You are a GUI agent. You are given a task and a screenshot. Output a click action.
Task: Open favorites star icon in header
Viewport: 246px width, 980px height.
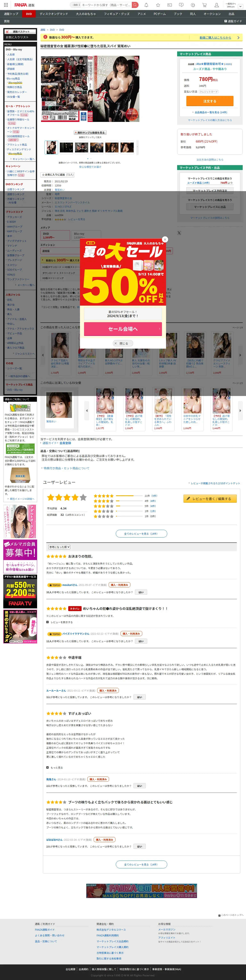[x=158, y=5]
